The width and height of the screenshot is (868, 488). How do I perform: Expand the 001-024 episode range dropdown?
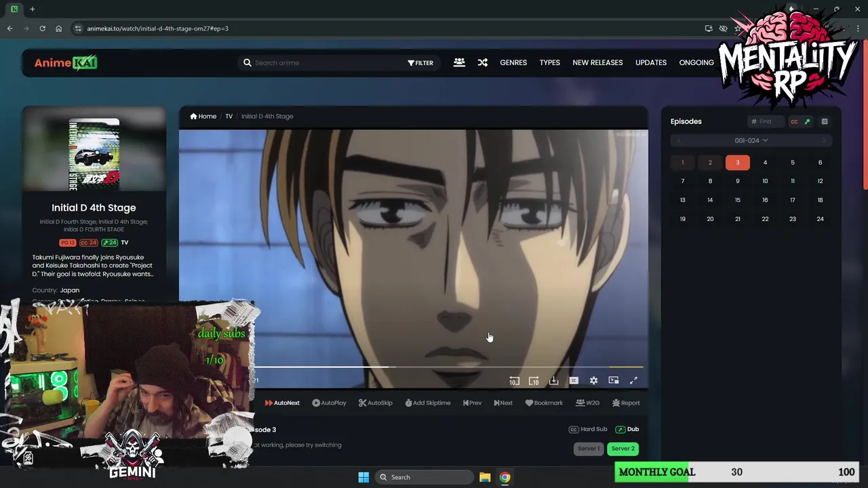point(751,140)
